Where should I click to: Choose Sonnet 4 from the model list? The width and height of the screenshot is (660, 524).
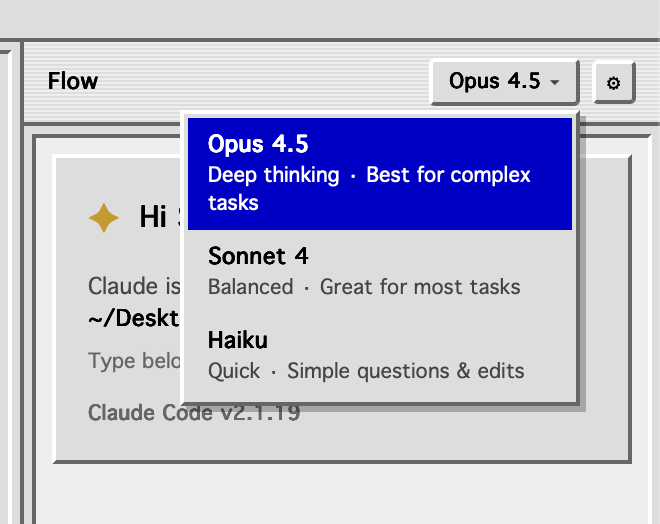coord(380,272)
